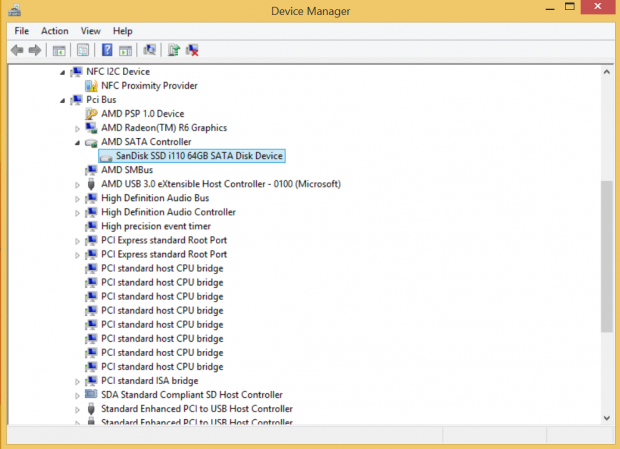
Task: Click the scrollbar down arrow
Action: point(607,418)
